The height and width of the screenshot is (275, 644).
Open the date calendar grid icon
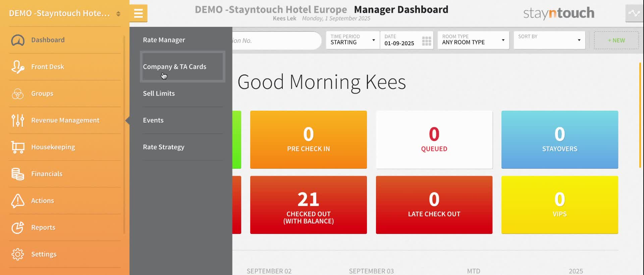(426, 41)
